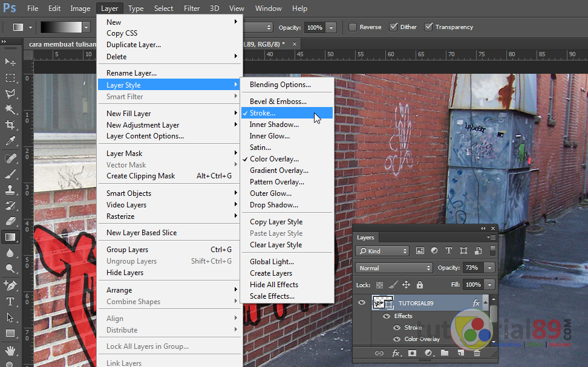Select the Healing Brush tool
The image size is (588, 367).
[x=10, y=158]
